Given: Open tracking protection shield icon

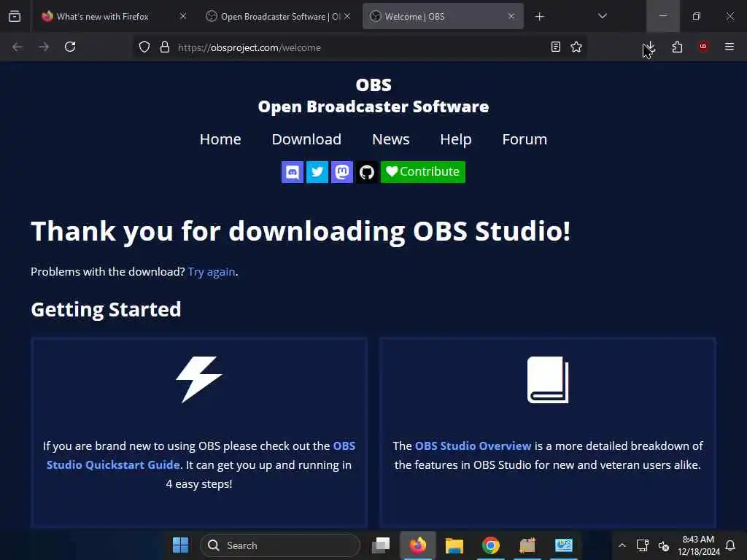Looking at the screenshot, I should [x=144, y=47].
